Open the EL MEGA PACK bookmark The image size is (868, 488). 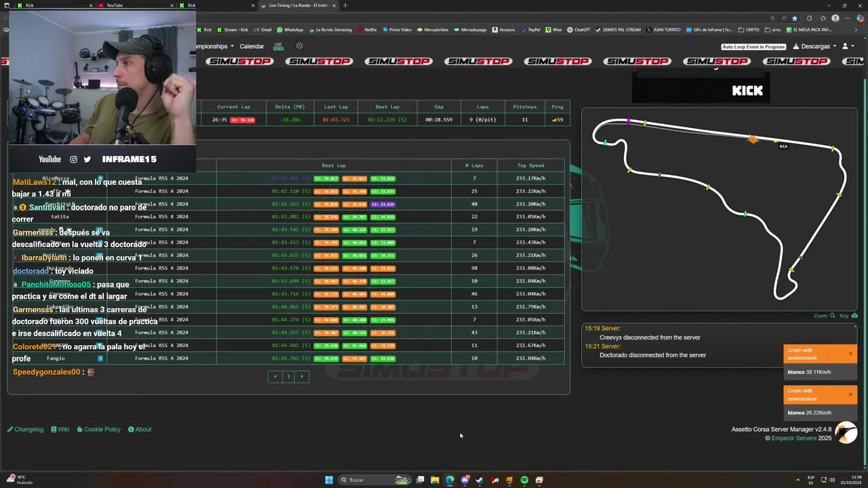pos(809,30)
